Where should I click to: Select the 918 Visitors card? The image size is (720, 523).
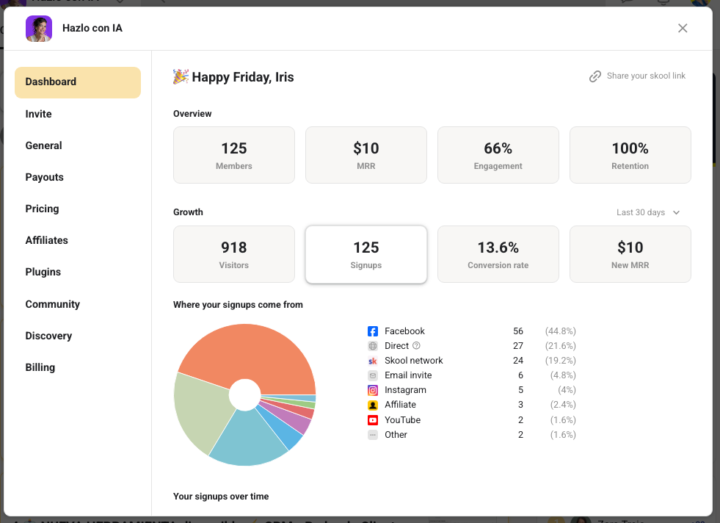(234, 254)
